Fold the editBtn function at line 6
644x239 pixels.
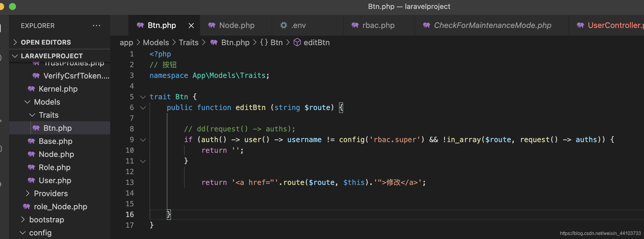click(143, 108)
